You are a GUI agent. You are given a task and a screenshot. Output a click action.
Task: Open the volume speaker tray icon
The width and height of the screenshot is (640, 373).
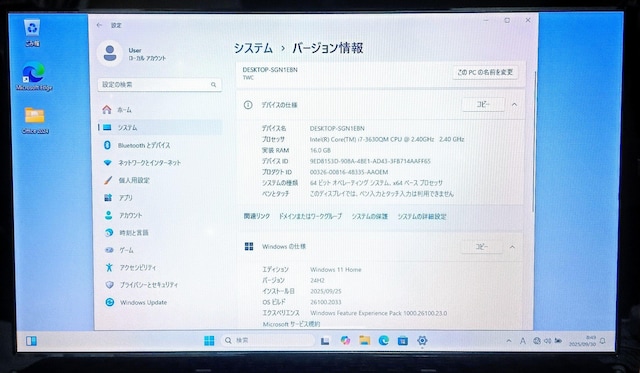[x=547, y=341]
